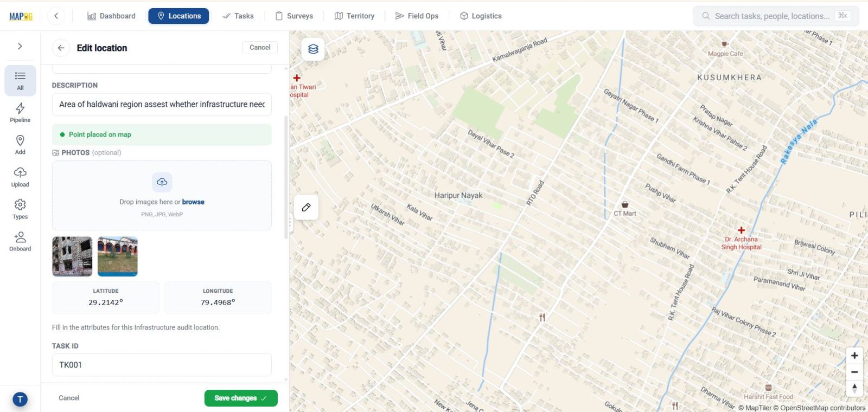Select the All list sidebar icon
This screenshot has height=412, width=868.
20,80
